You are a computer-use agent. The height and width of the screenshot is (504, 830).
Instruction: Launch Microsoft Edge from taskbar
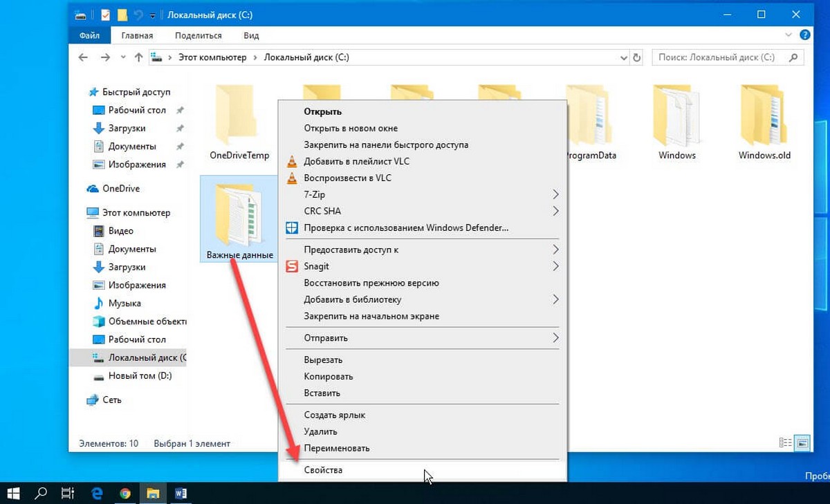pyautogui.click(x=98, y=494)
